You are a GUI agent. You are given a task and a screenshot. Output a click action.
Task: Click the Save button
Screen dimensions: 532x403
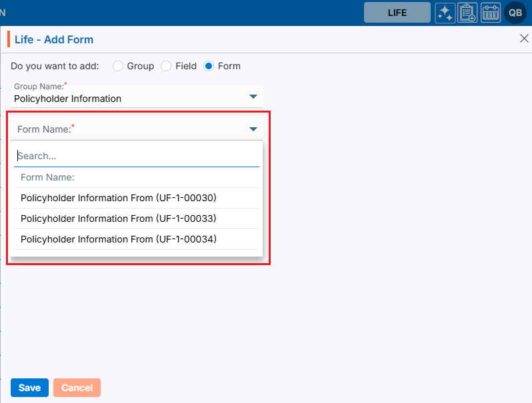tap(29, 388)
